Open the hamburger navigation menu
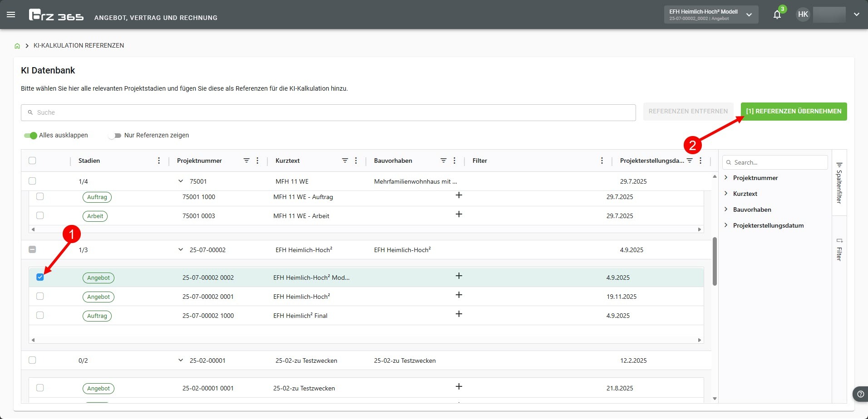Image resolution: width=868 pixels, height=419 pixels. (x=11, y=15)
